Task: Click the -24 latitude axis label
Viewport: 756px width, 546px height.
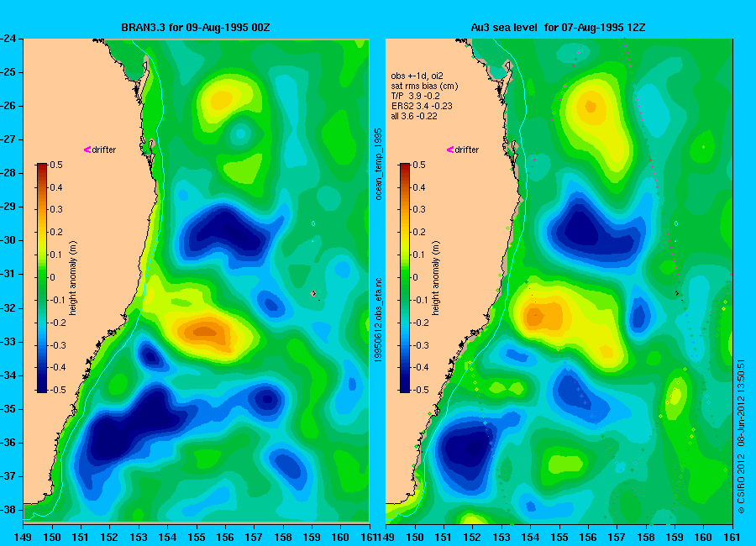Action: click(x=8, y=39)
